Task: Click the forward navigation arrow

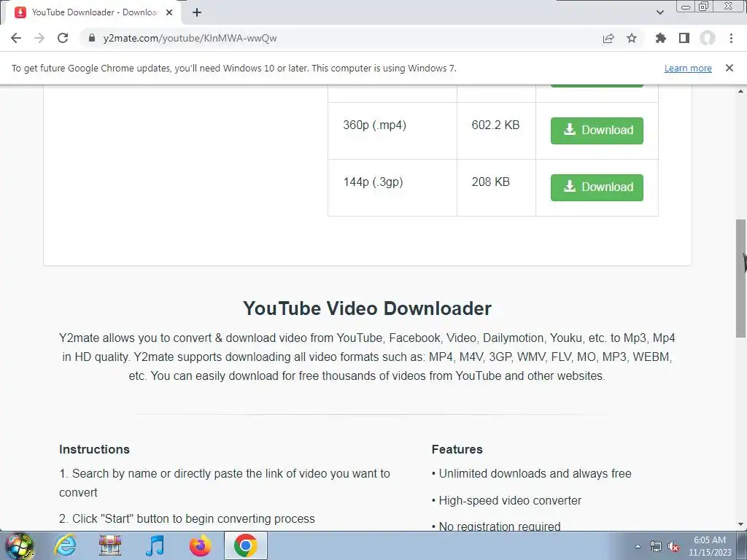Action: pyautogui.click(x=39, y=38)
